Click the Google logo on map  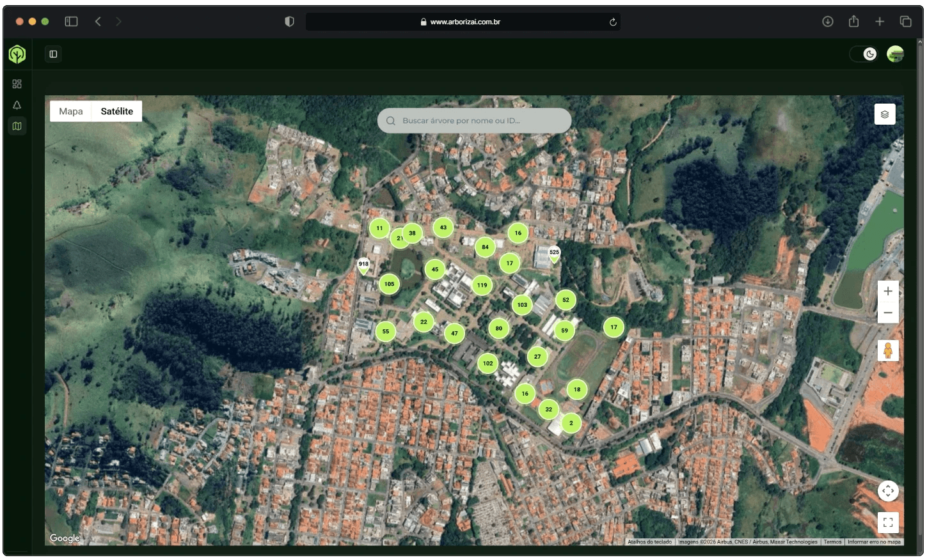click(x=65, y=538)
